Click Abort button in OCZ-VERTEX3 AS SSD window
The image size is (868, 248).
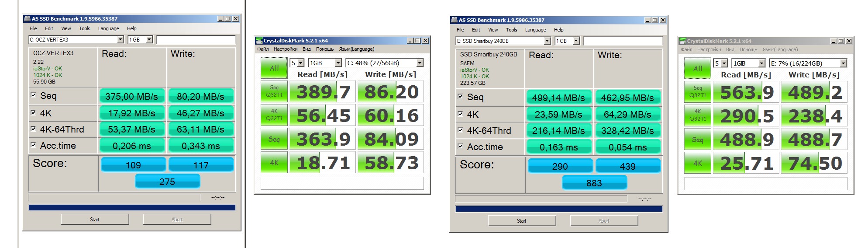coord(177,220)
